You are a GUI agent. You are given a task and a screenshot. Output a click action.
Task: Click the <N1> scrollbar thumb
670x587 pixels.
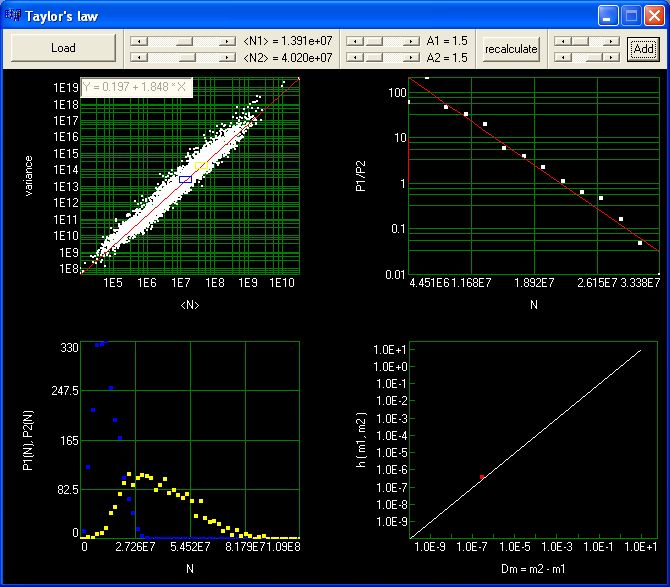point(184,41)
